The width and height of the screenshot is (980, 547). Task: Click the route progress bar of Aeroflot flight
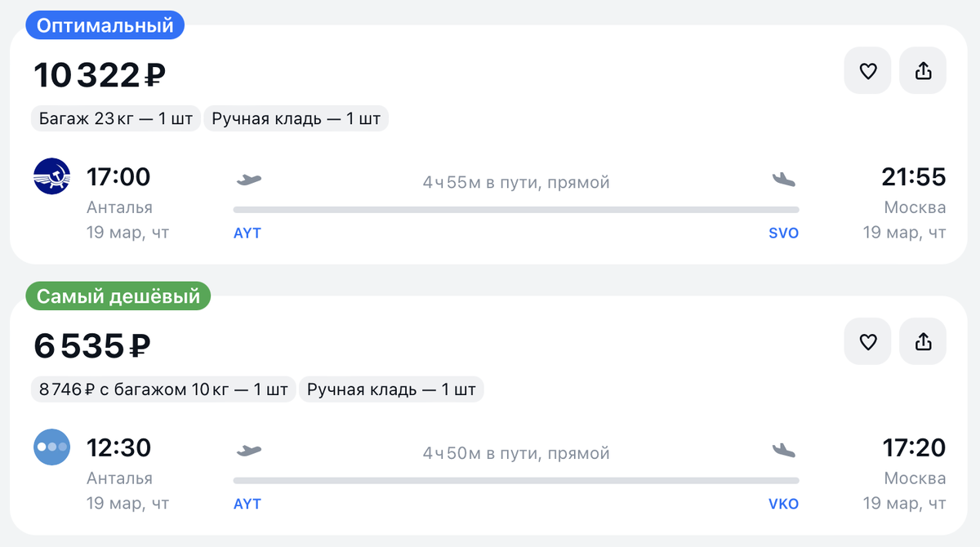coord(516,210)
